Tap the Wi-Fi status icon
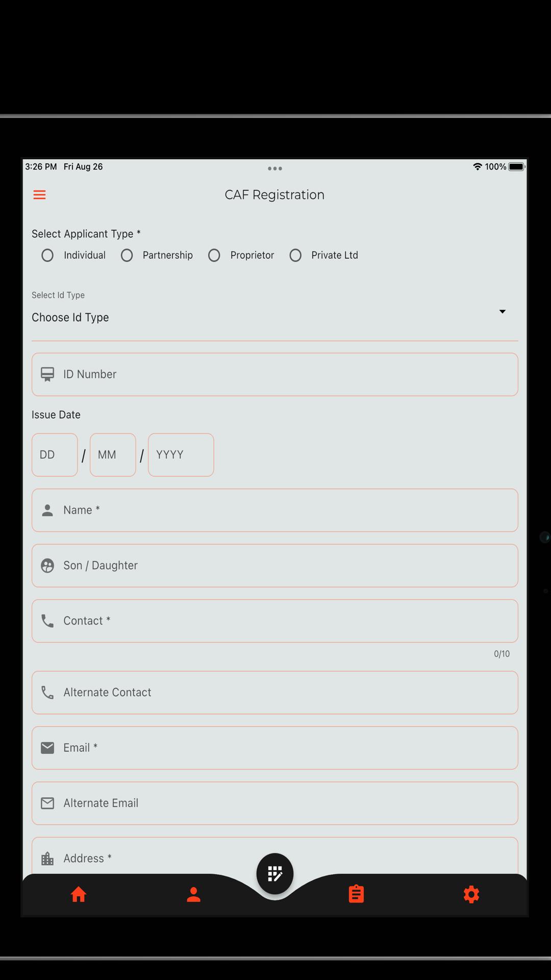The image size is (551, 980). (478, 166)
